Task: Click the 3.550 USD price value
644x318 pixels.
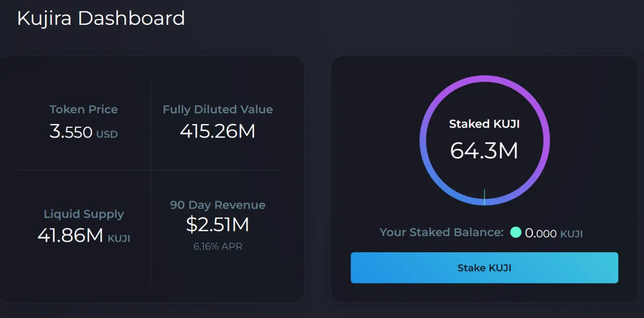Action: point(84,132)
